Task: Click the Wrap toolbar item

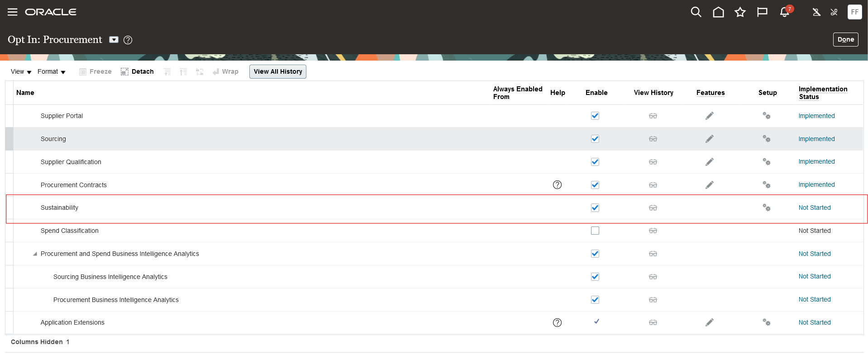Action: 225,72
